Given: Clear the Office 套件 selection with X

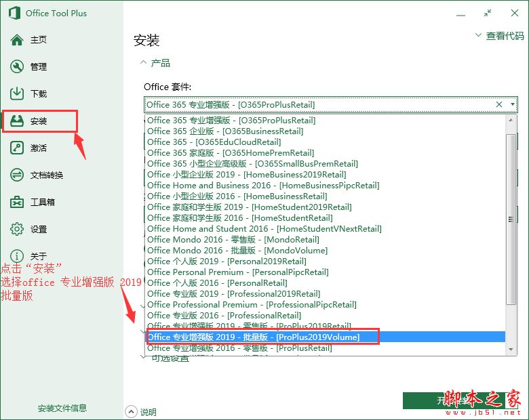Looking at the screenshot, I should coord(499,104).
